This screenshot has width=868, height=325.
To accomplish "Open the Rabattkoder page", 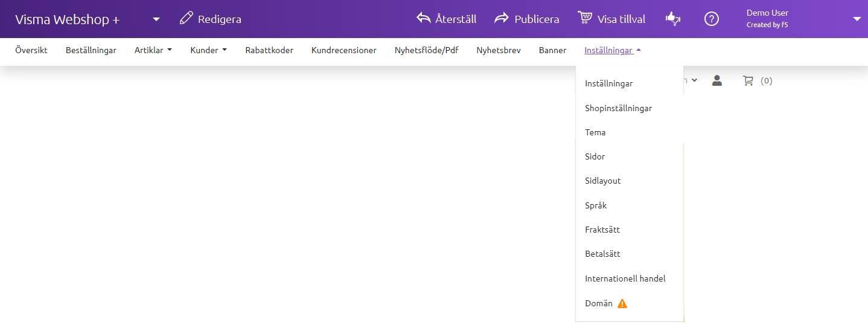I will click(269, 50).
